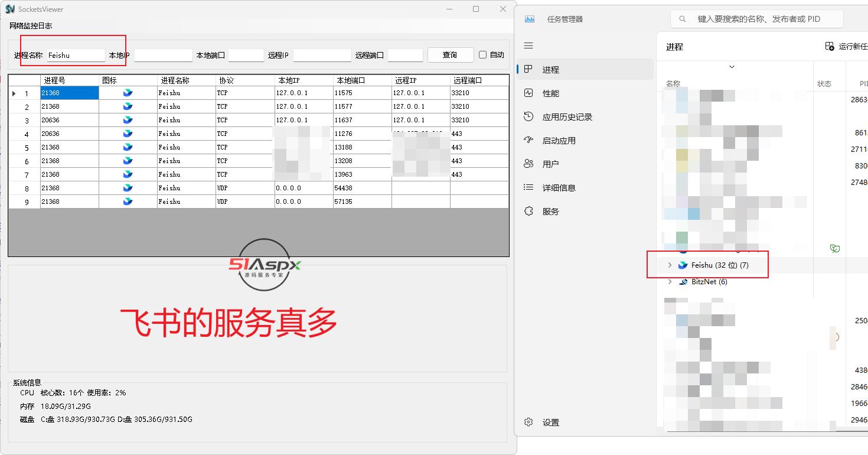Image resolution: width=868 pixels, height=455 pixels.
Task: Click the Task Manager search box
Action: tap(757, 19)
